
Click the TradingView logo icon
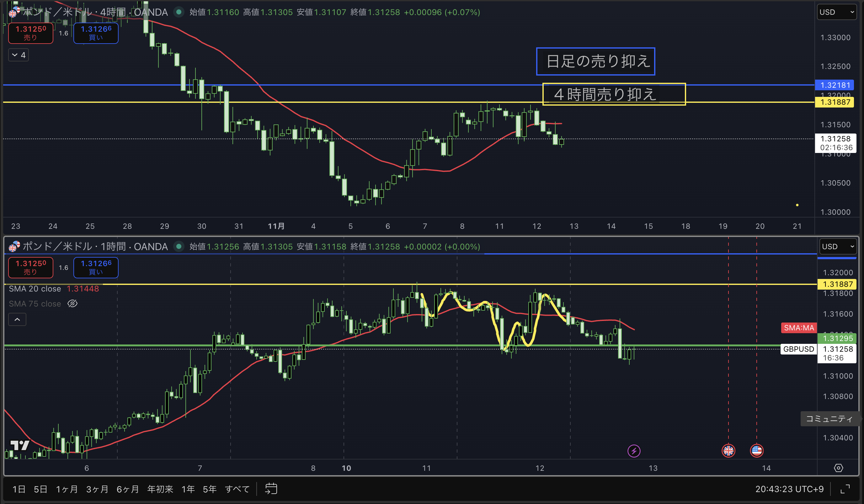coord(19,445)
